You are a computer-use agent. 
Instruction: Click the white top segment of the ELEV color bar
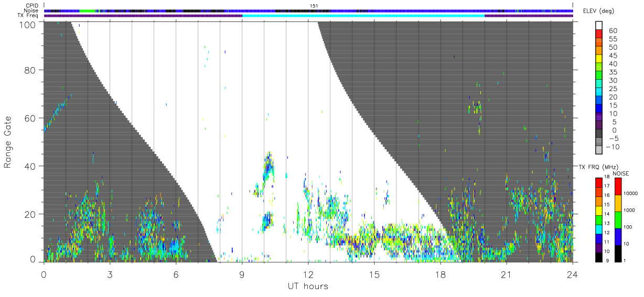[x=599, y=26]
